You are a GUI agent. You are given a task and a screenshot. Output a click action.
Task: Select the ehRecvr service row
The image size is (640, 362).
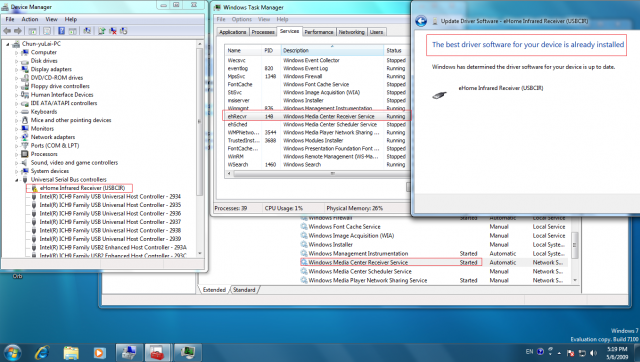[317, 116]
